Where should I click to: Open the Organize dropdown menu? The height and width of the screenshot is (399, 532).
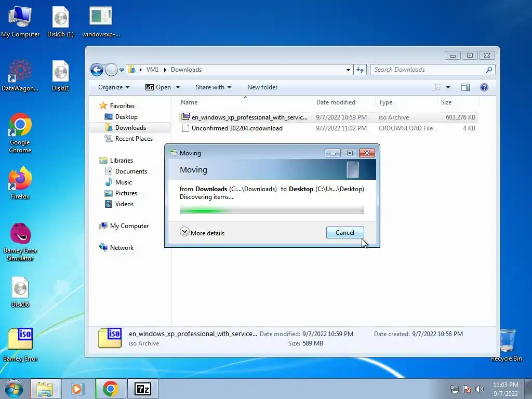pyautogui.click(x=114, y=87)
